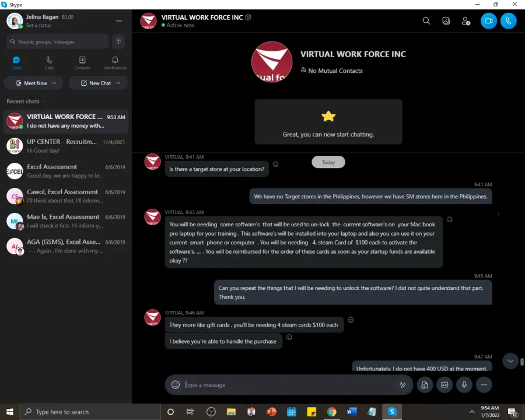Click the Meet Now button
Screen dimensions: 525x420
(x=32, y=83)
